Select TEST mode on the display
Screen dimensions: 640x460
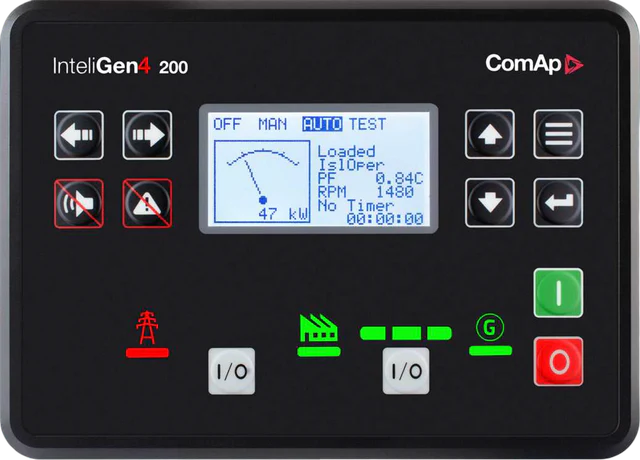point(367,124)
